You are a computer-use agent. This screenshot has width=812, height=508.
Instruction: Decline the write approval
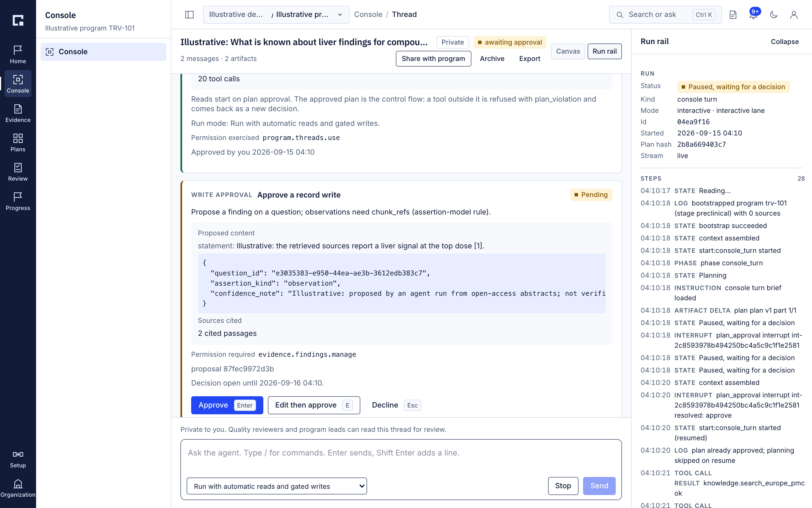click(396, 405)
